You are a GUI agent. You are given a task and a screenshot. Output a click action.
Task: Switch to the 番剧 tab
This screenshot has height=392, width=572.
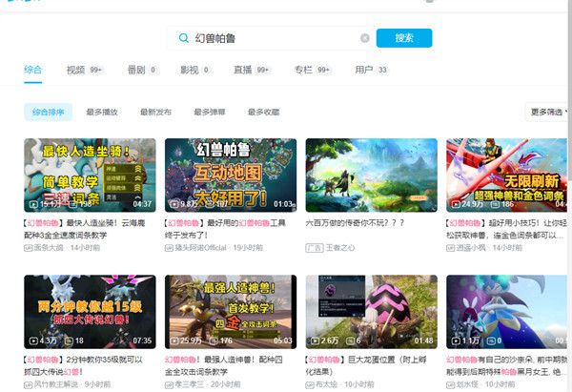[x=142, y=70]
